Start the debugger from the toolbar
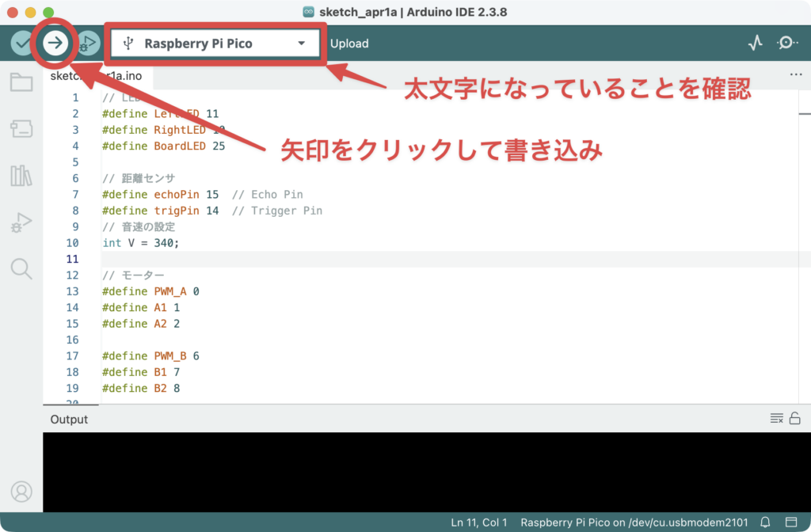The height and width of the screenshot is (532, 811). (88, 44)
